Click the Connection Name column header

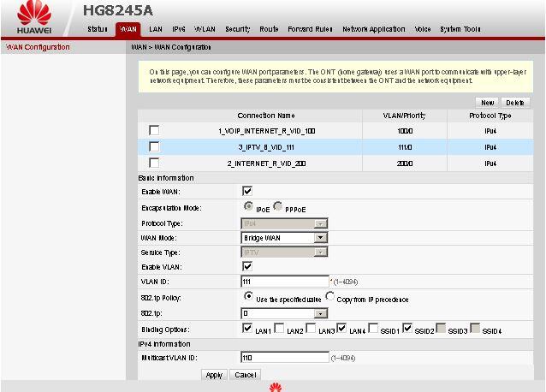coord(266,116)
